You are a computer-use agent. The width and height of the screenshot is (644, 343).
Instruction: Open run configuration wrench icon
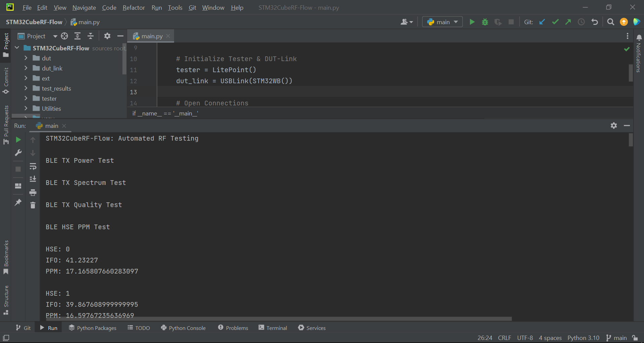click(18, 153)
